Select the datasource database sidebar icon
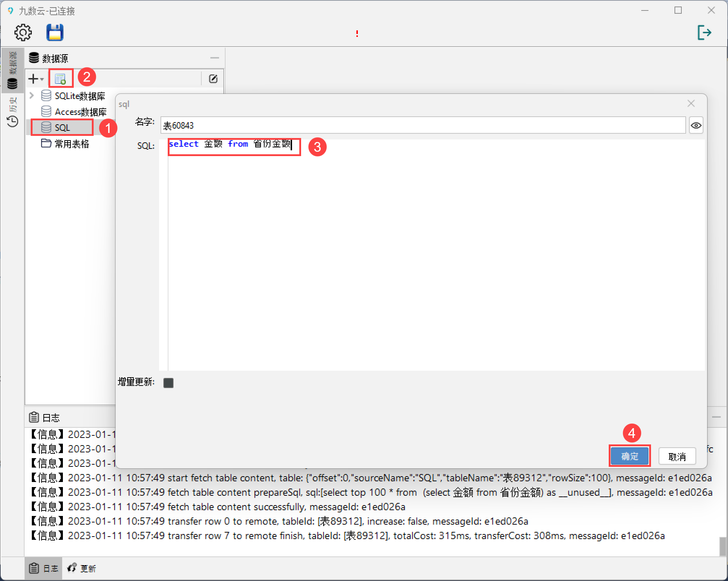The height and width of the screenshot is (581, 728). [x=13, y=83]
